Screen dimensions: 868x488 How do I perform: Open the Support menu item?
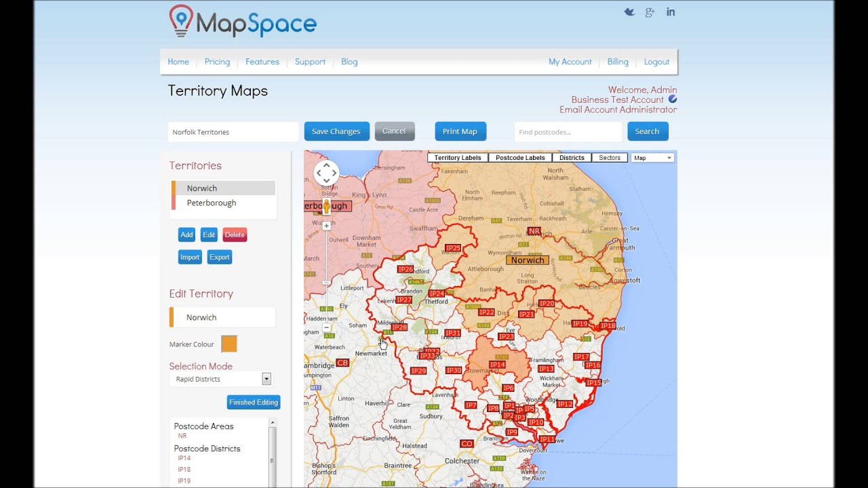[310, 62]
